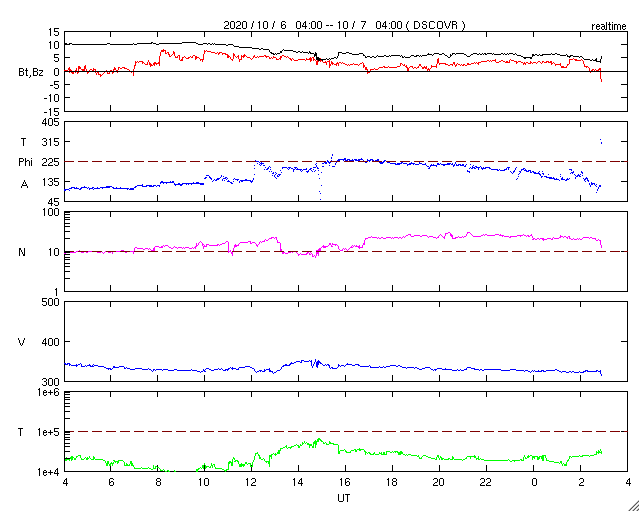
Task: Click the '20' hour tick label
Action: pos(440,483)
